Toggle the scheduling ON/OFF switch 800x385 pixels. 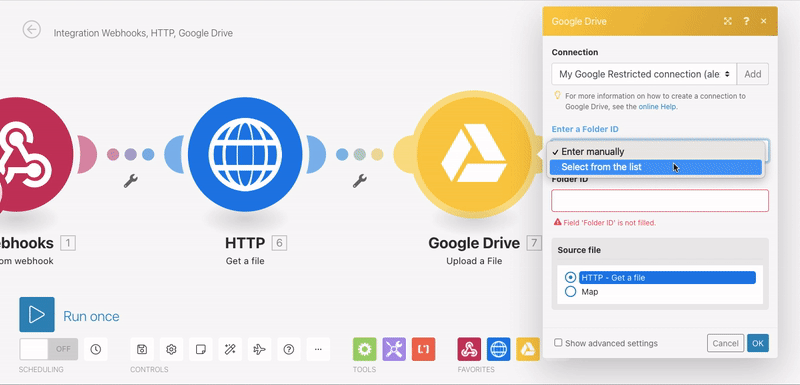click(48, 349)
